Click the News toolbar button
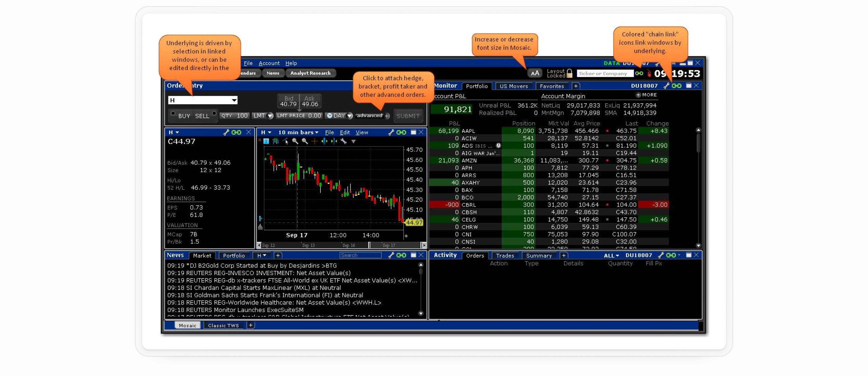 273,73
